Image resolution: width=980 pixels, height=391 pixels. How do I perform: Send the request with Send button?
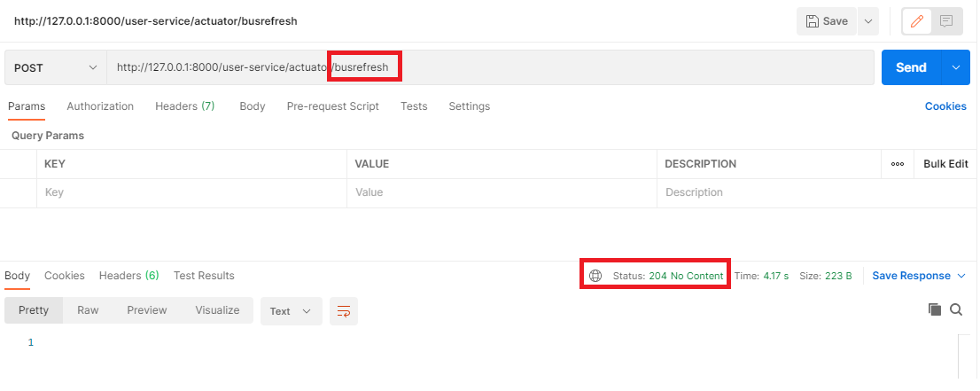(911, 67)
